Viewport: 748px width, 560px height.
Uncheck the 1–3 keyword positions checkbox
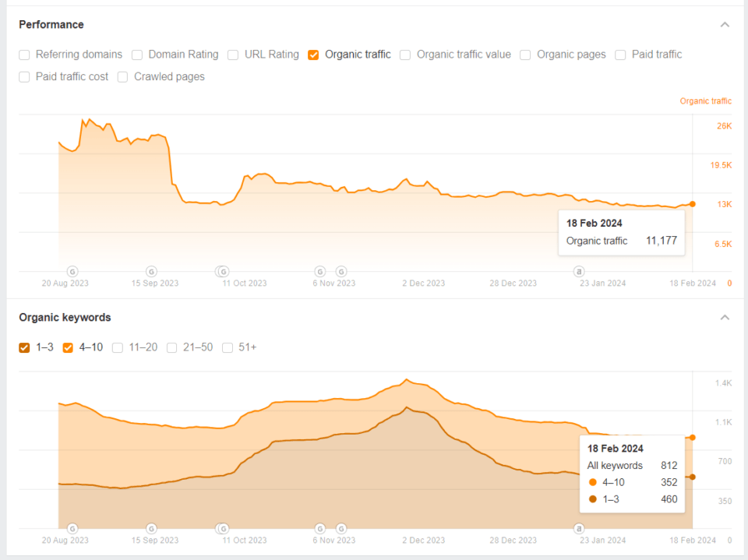coord(24,347)
